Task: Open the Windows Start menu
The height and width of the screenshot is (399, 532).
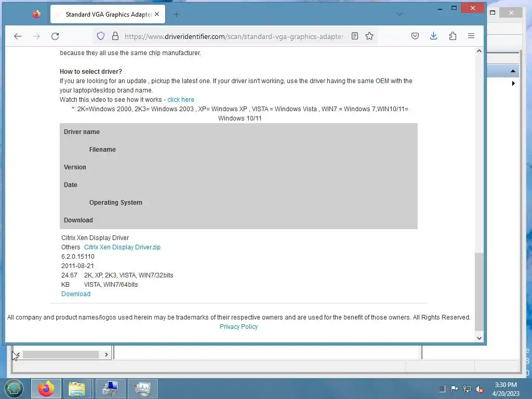Action: coord(14,388)
